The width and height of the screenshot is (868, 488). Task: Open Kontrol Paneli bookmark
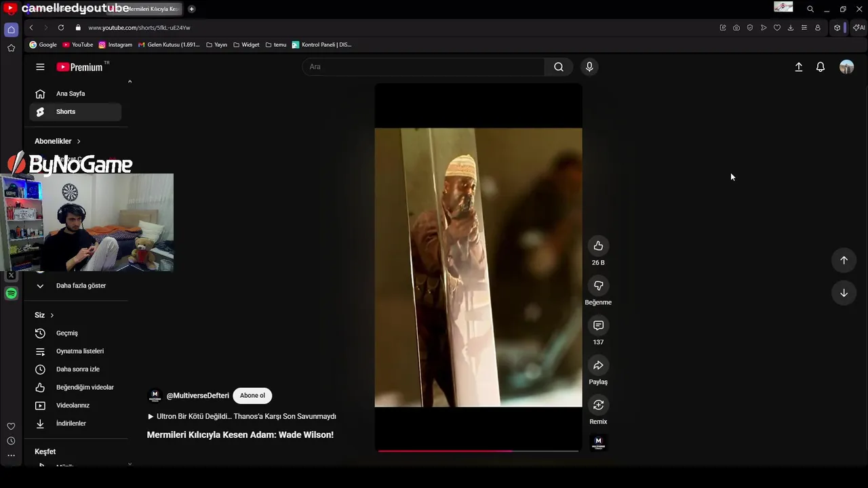tap(321, 45)
